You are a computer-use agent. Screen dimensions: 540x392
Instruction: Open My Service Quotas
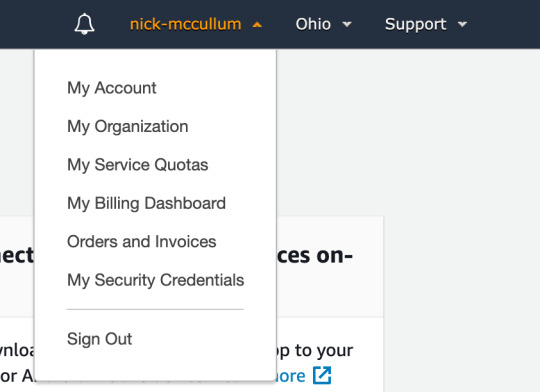[x=138, y=165]
